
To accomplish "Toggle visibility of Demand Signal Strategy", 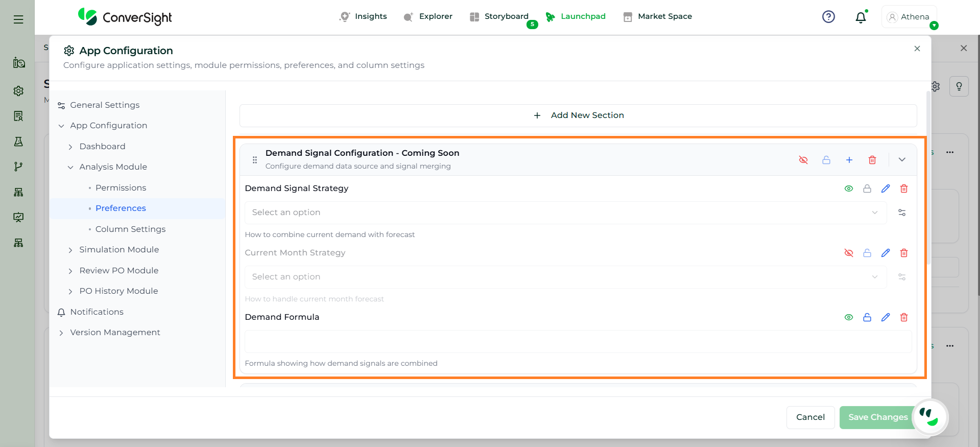I will coord(849,189).
